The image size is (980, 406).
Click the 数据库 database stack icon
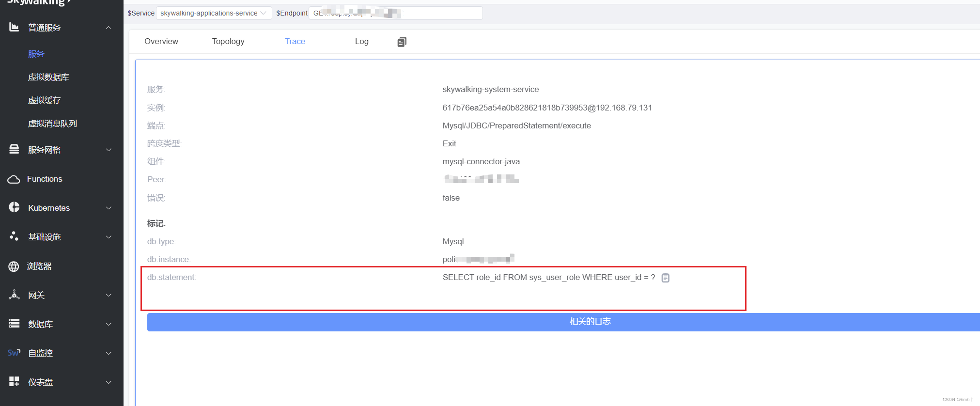(x=14, y=324)
